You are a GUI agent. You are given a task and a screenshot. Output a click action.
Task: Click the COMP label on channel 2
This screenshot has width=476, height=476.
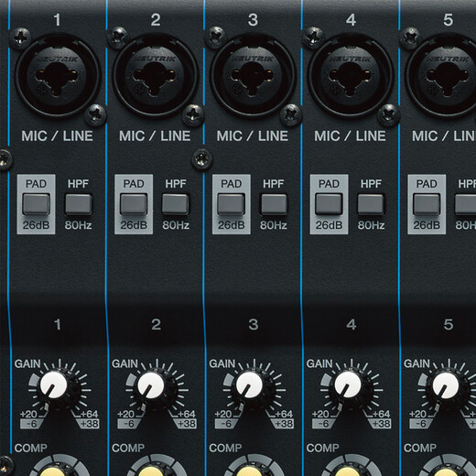128,448
